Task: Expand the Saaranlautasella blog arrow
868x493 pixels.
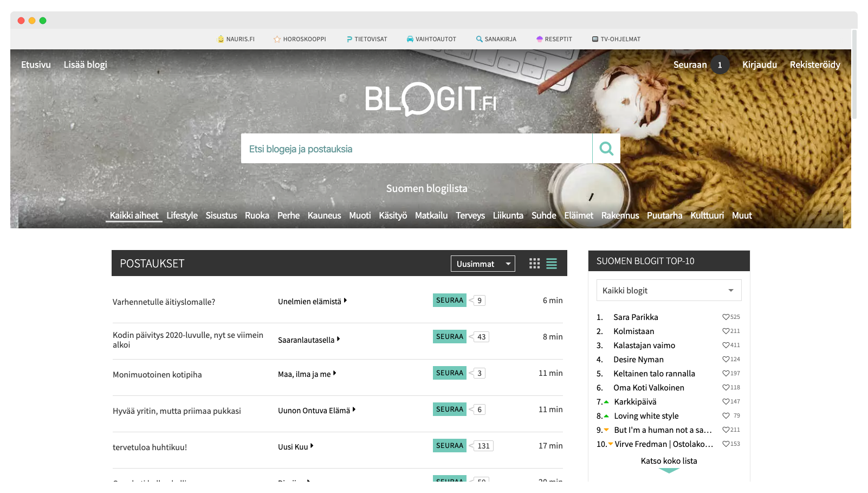Action: (338, 339)
